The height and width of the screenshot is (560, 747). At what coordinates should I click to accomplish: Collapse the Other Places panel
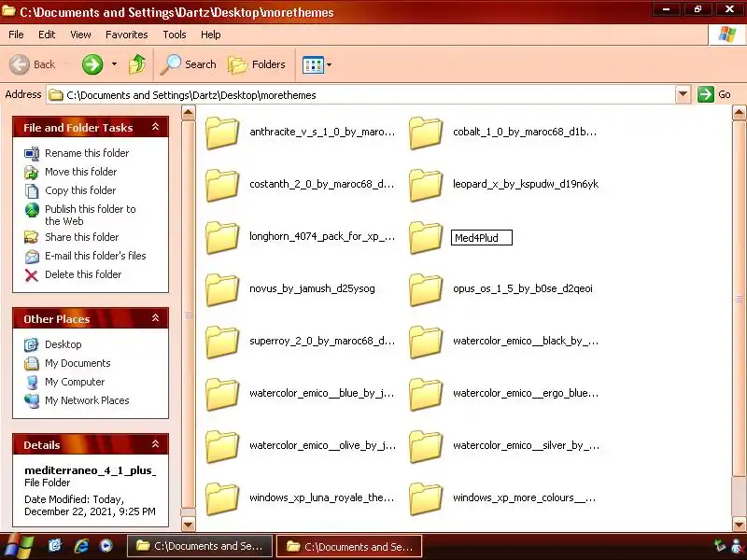(155, 318)
